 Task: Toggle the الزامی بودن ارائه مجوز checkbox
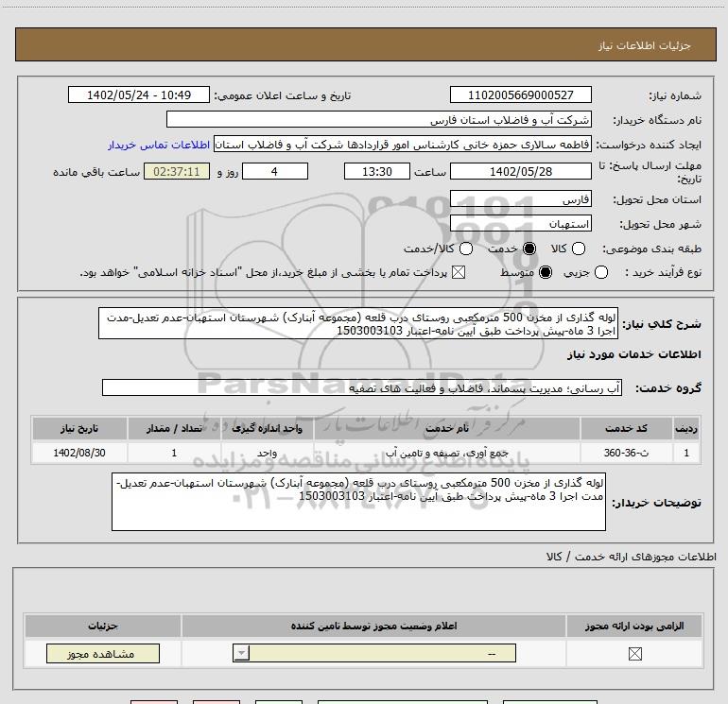tap(634, 654)
